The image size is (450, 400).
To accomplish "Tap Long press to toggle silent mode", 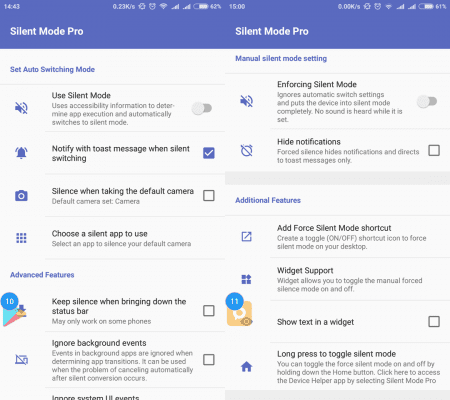I will (360, 367).
